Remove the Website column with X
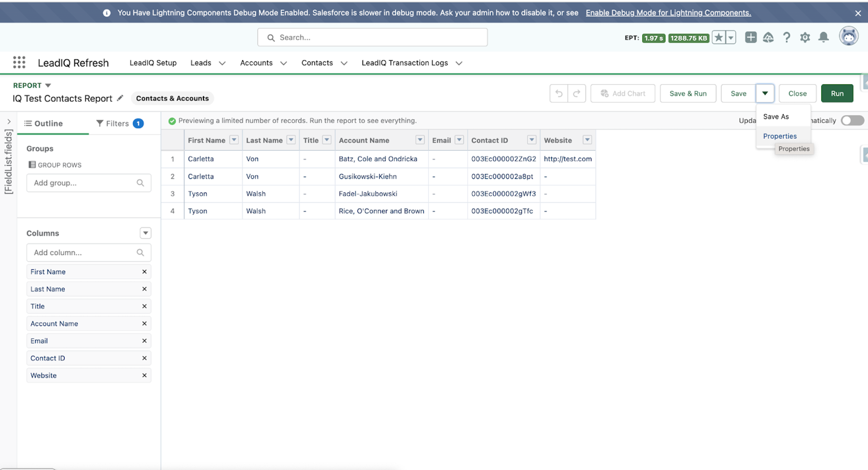 (x=144, y=375)
